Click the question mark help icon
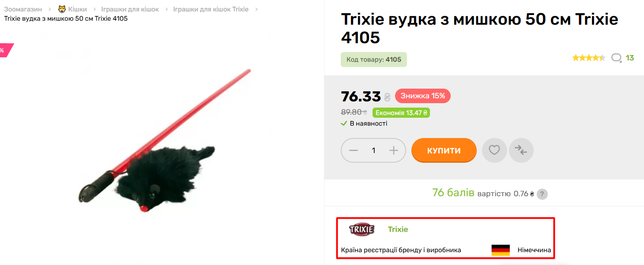Viewport: 644px width, 265px height. coord(542,194)
